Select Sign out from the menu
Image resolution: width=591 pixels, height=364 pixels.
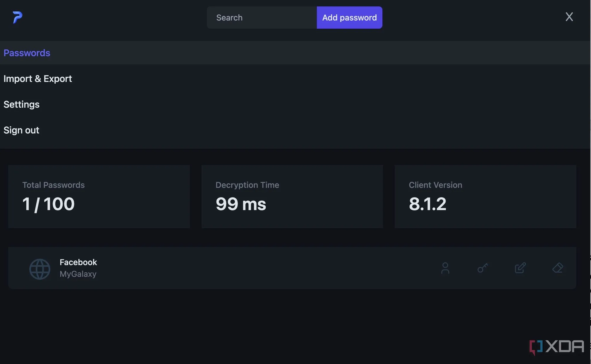point(21,130)
